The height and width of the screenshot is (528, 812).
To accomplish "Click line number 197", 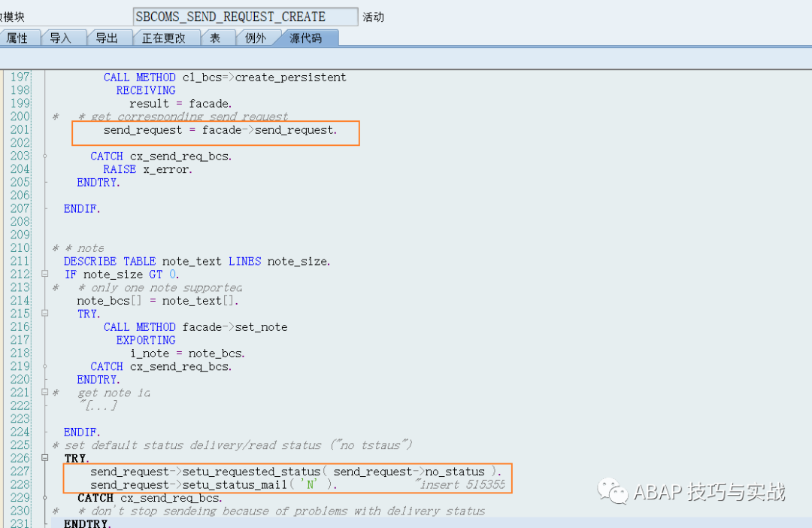I will pyautogui.click(x=20, y=77).
